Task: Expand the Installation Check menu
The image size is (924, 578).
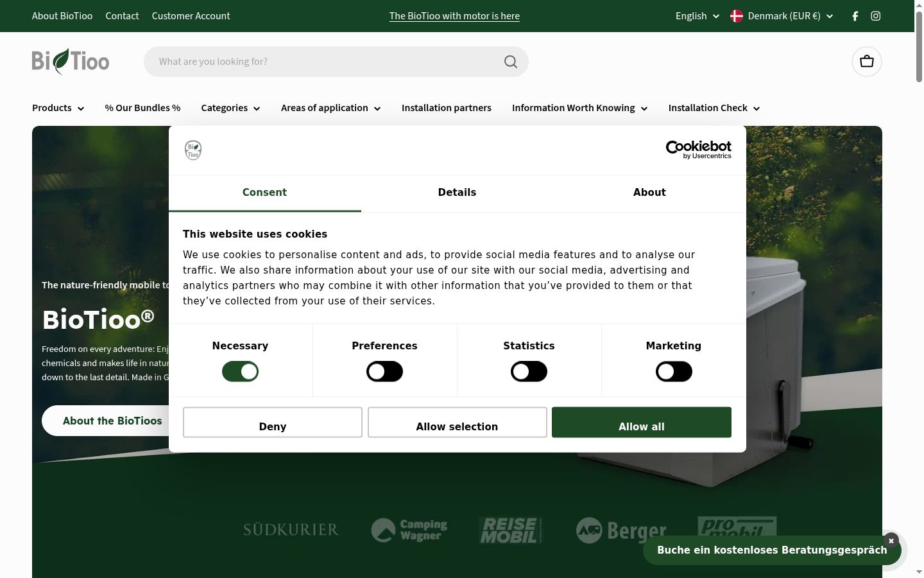Action: point(714,108)
